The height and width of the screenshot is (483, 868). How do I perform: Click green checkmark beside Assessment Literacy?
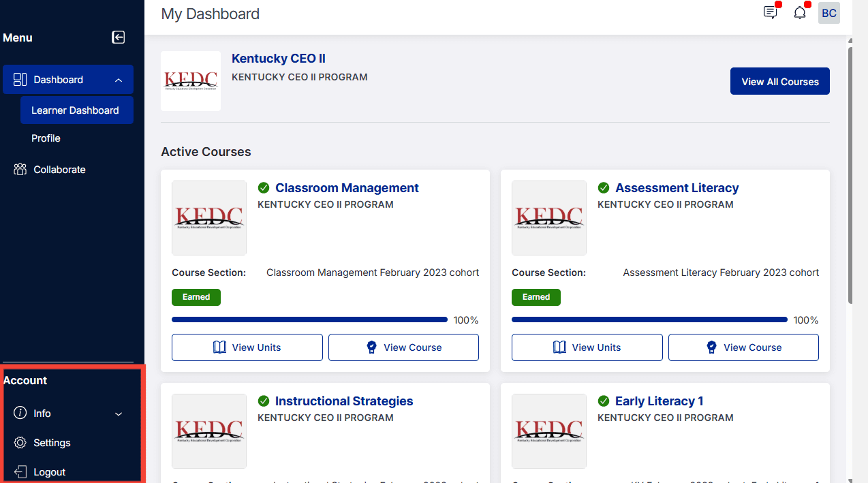604,188
